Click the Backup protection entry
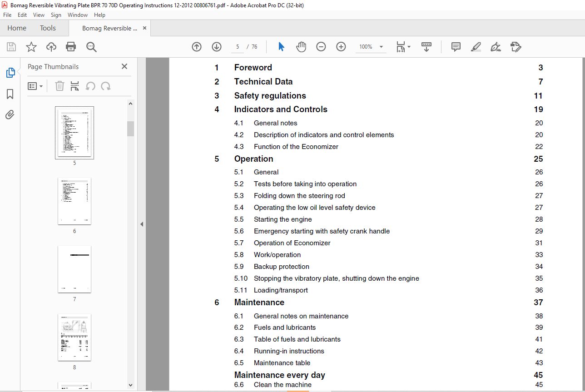Image resolution: width=585 pixels, height=392 pixels. pyautogui.click(x=282, y=267)
